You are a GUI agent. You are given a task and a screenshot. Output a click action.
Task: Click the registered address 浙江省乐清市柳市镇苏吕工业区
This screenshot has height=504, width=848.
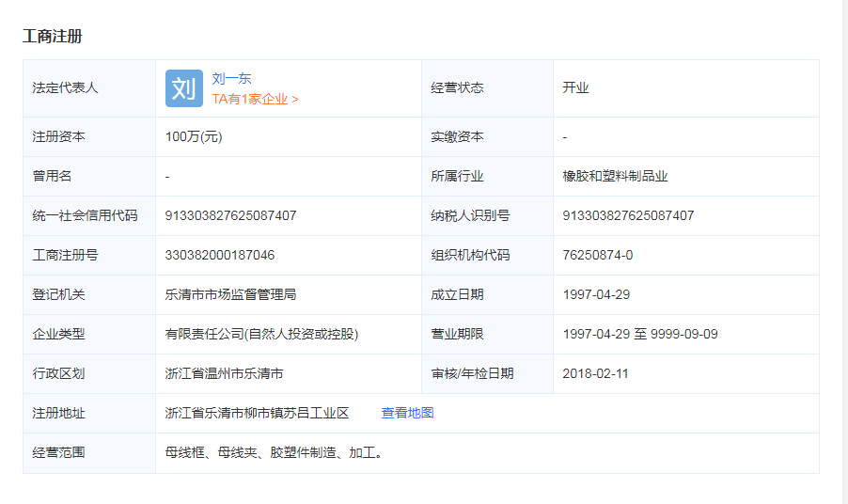pos(257,413)
